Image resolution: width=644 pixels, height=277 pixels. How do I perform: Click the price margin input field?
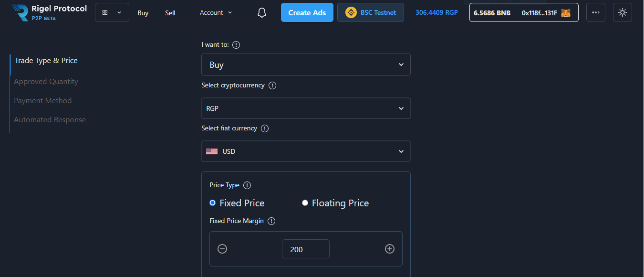[305, 249]
